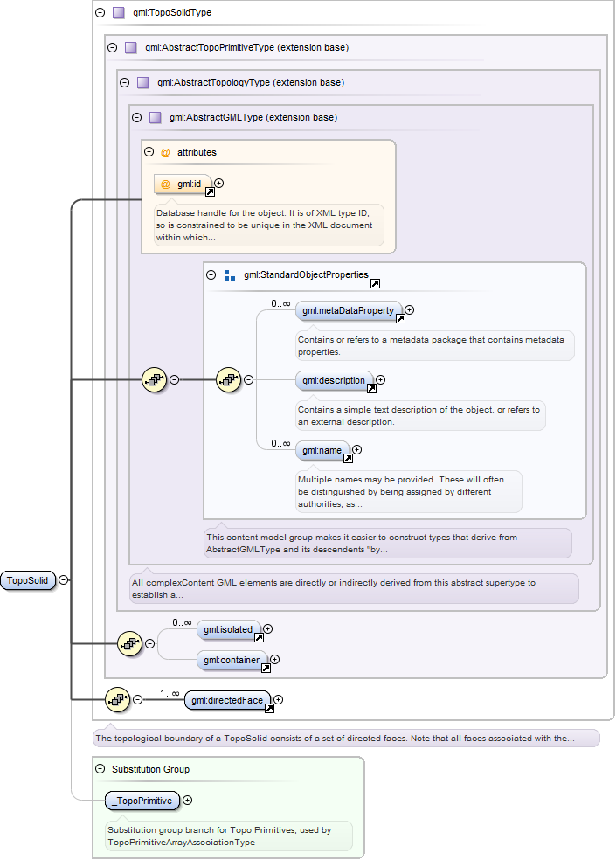Click 'Contains or refers to a metadata package' note

[435, 345]
